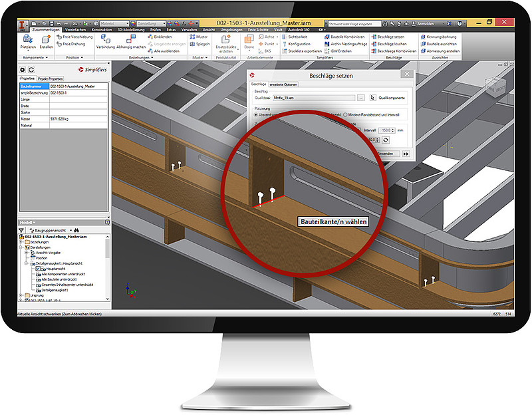This screenshot has height=417, width=532.
Task: Click the binoculars search icon in Modell browser
Action: [76, 230]
